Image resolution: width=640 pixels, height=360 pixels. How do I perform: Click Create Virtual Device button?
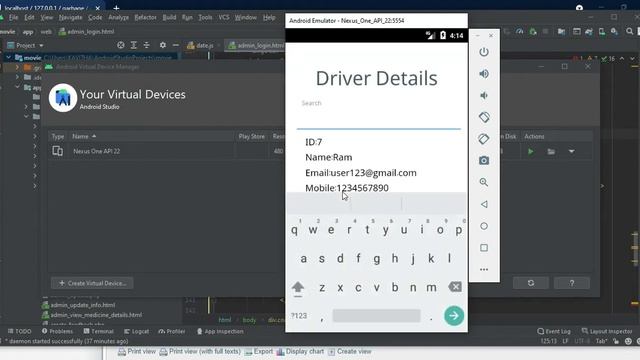pyautogui.click(x=92, y=283)
